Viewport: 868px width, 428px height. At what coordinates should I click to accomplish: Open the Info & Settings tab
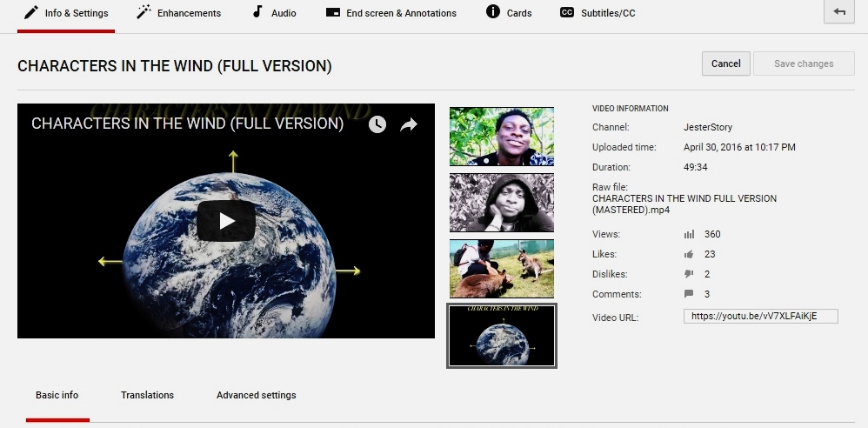pos(66,13)
